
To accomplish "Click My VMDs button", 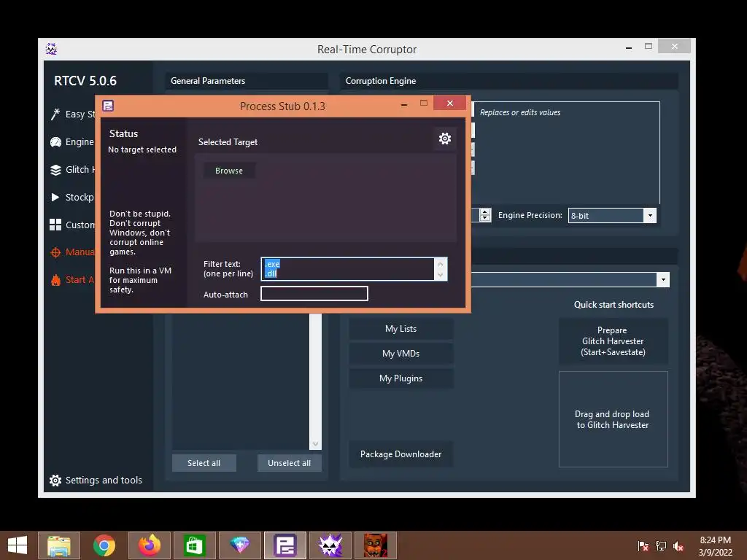I will tap(400, 354).
